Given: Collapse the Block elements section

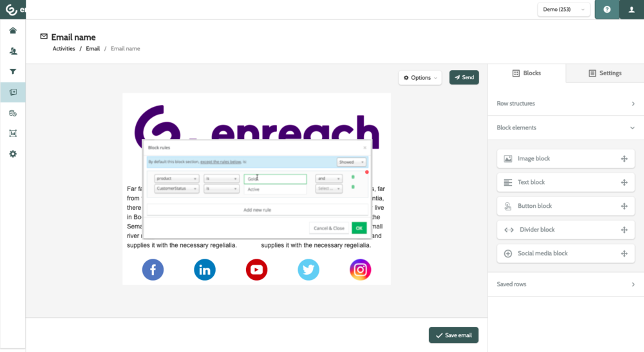Looking at the screenshot, I should (x=566, y=127).
